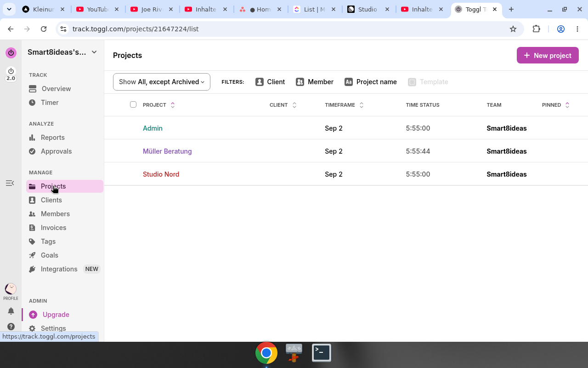Open the Chrome tab search dropdown
The width and height of the screenshot is (588, 368).
(9, 9)
